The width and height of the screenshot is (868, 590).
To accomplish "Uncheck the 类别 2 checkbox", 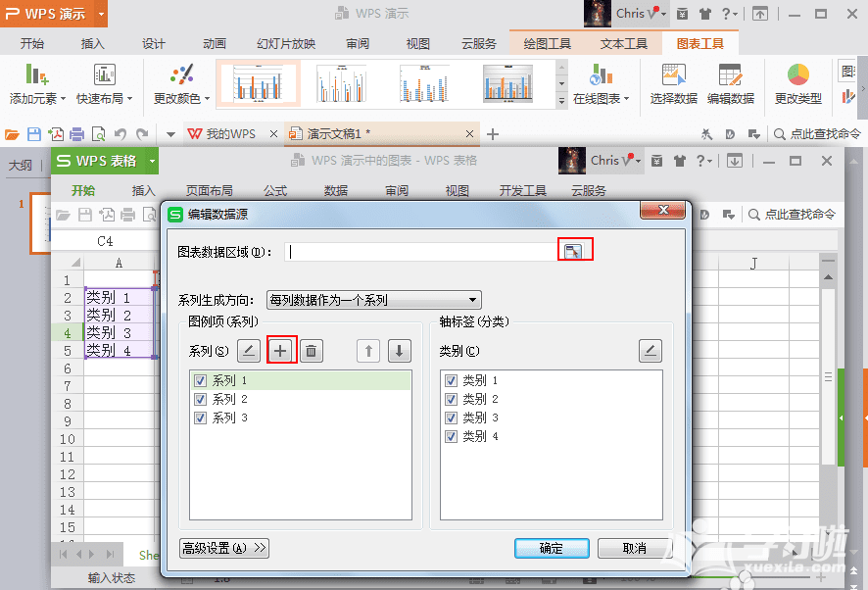I will tap(451, 400).
